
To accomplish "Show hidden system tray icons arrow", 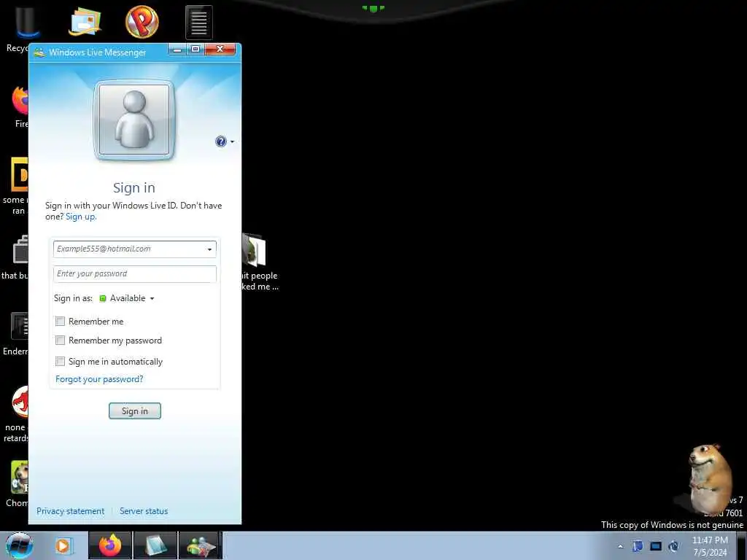I will [x=620, y=546].
